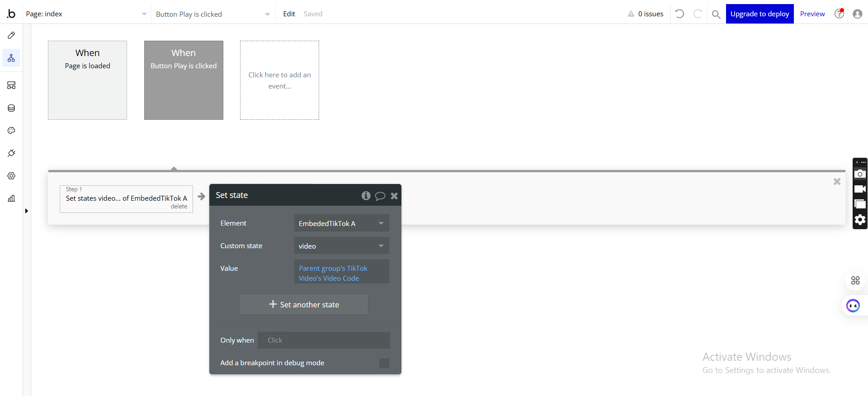Open the Element EmbededTikTok A dropdown
The height and width of the screenshot is (396, 868).
tap(342, 223)
